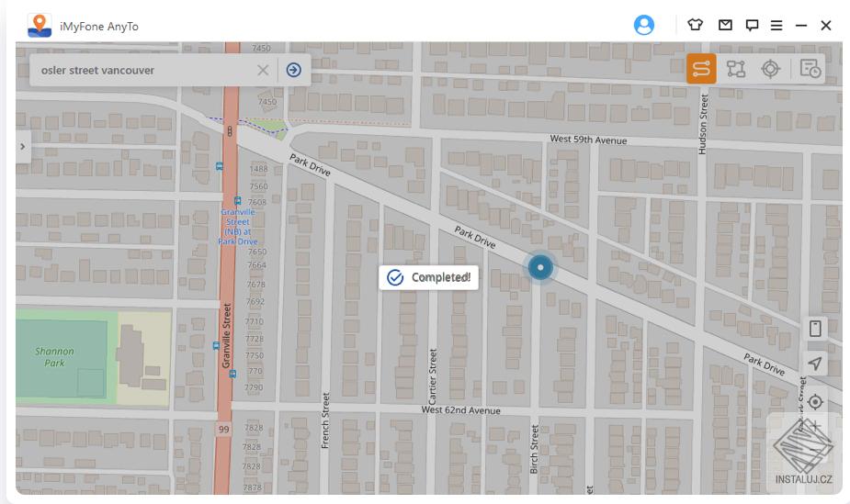
Task: Click the iMyFone AnyTo title text
Action: [x=99, y=26]
